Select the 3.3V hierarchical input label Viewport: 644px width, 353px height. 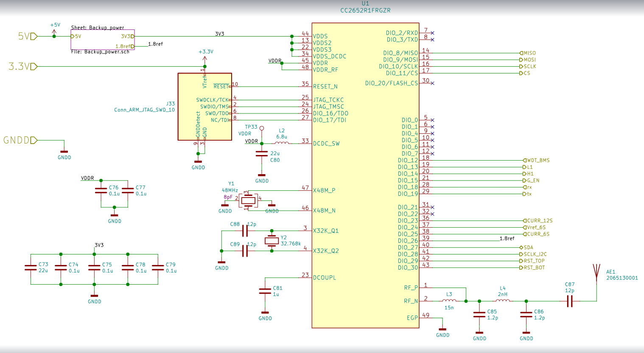23,66
